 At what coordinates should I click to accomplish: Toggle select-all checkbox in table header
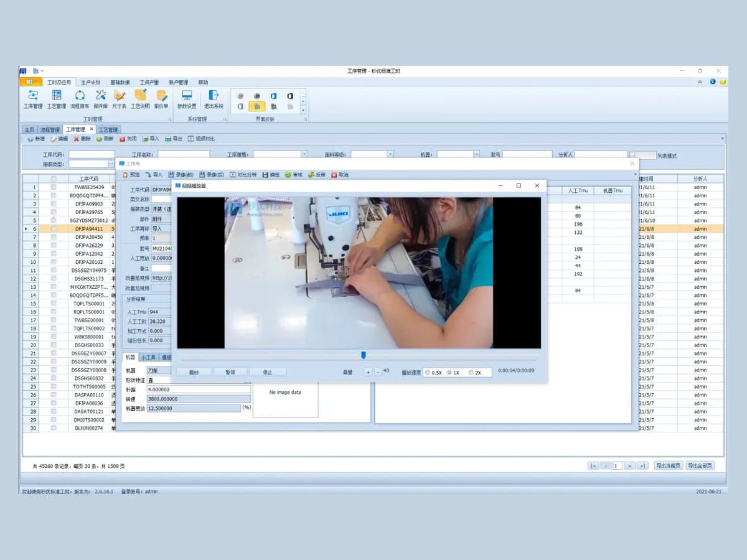(54, 179)
